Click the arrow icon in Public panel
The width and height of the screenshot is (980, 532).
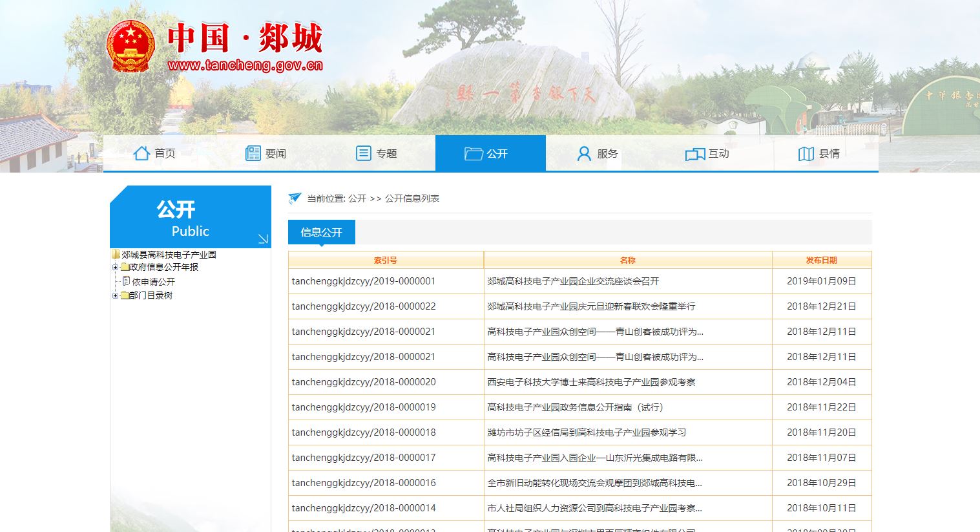pyautogui.click(x=263, y=239)
